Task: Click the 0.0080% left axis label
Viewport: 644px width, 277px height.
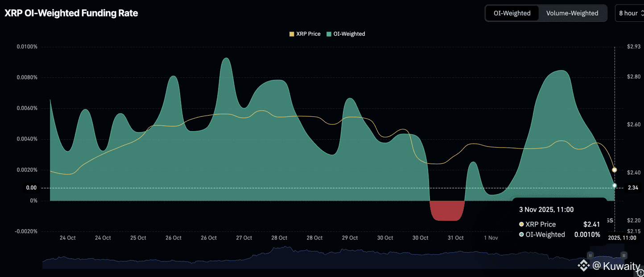Action: (x=27, y=78)
